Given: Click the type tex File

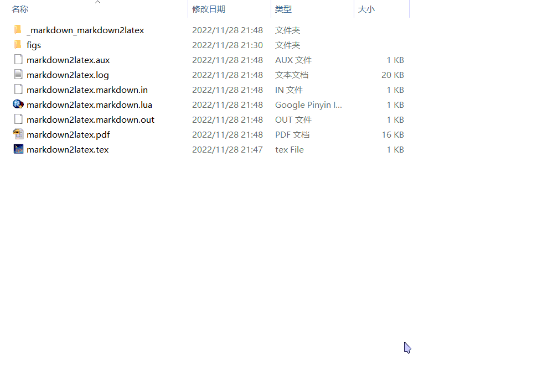Looking at the screenshot, I should coord(290,150).
